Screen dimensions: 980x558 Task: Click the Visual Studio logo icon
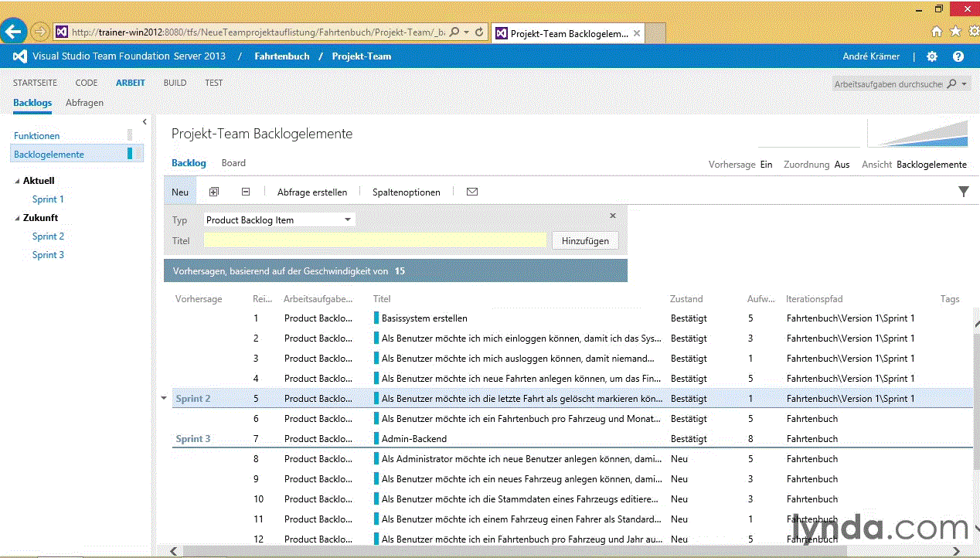[x=20, y=56]
